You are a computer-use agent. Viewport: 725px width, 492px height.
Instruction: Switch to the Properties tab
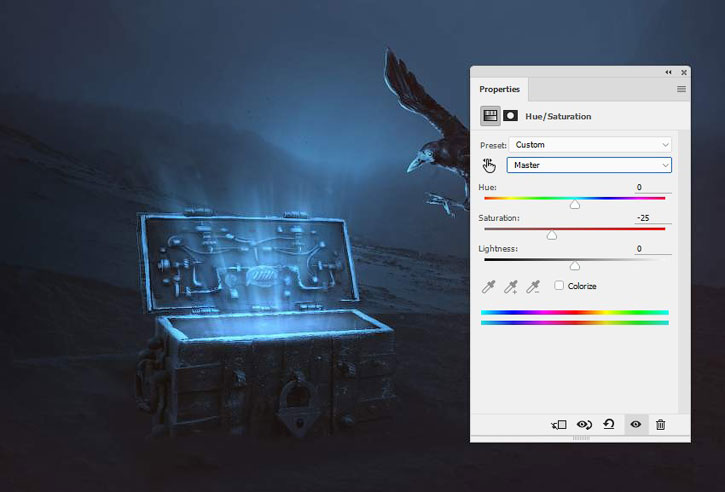click(x=499, y=89)
